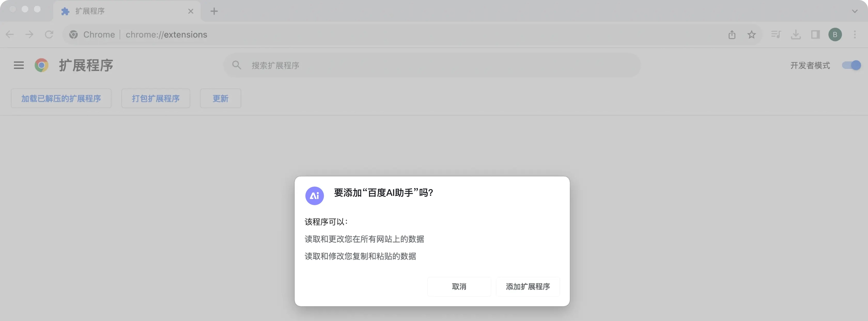868x321 pixels.
Task: Click the puzzle-piece icon on the tab
Action: [x=65, y=11]
